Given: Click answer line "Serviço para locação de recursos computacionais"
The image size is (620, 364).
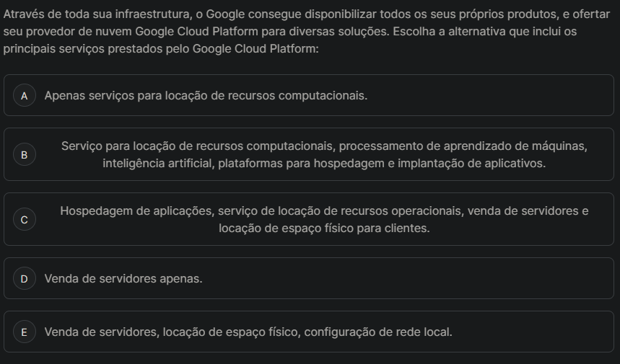Looking at the screenshot, I should coord(324,146).
